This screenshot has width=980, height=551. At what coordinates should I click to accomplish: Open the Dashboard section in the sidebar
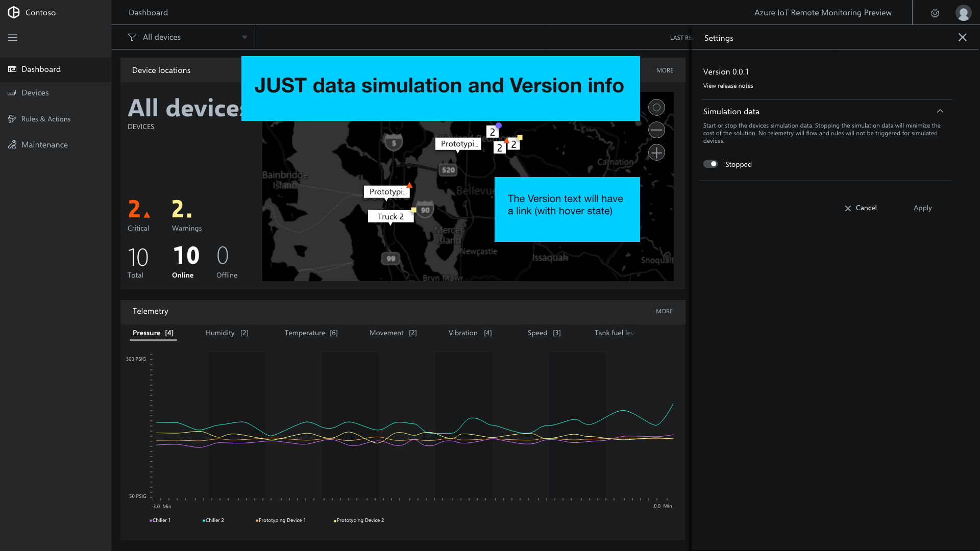(x=41, y=69)
